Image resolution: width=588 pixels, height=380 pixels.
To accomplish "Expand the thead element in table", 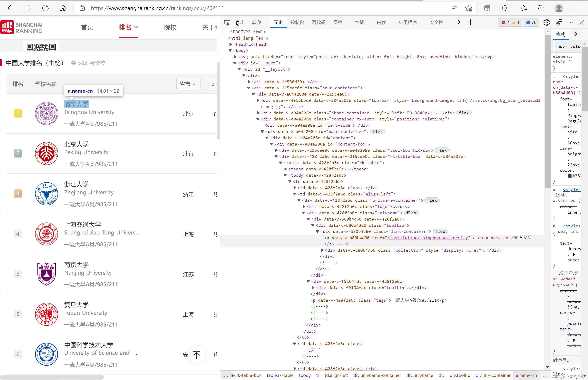I will click(x=286, y=169).
